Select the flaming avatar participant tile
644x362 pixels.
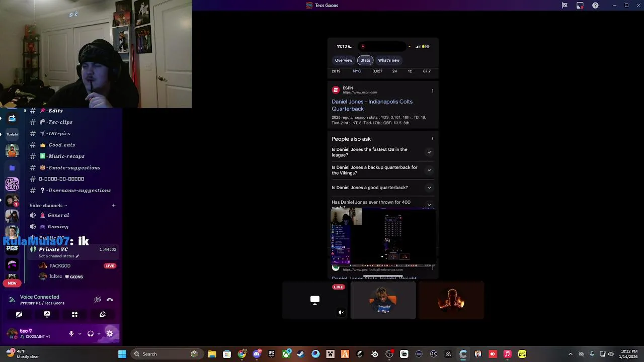[x=451, y=300]
